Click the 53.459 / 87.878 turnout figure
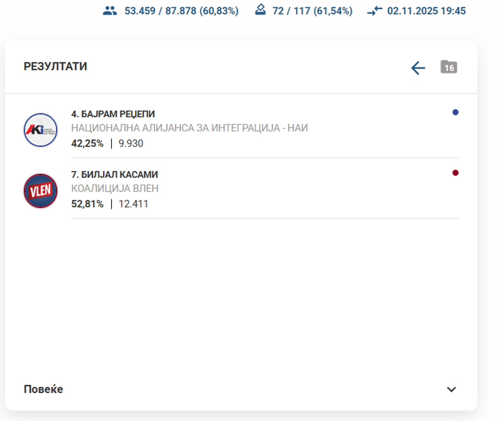This screenshot has height=421, width=504. click(181, 11)
